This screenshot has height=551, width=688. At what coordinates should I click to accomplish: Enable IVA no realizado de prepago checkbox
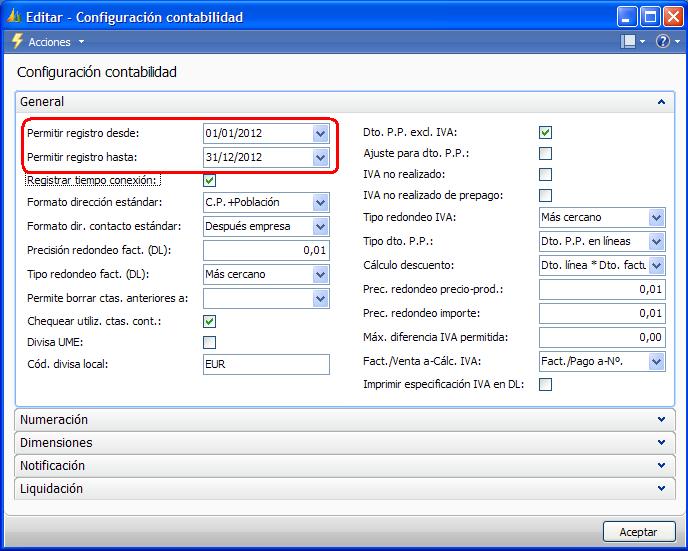click(x=545, y=195)
